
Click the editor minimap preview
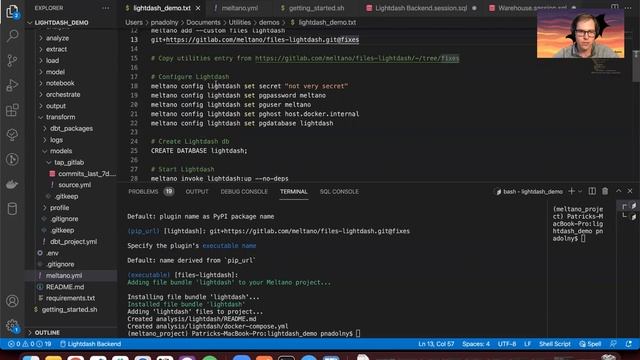pyautogui.click(x=607, y=67)
